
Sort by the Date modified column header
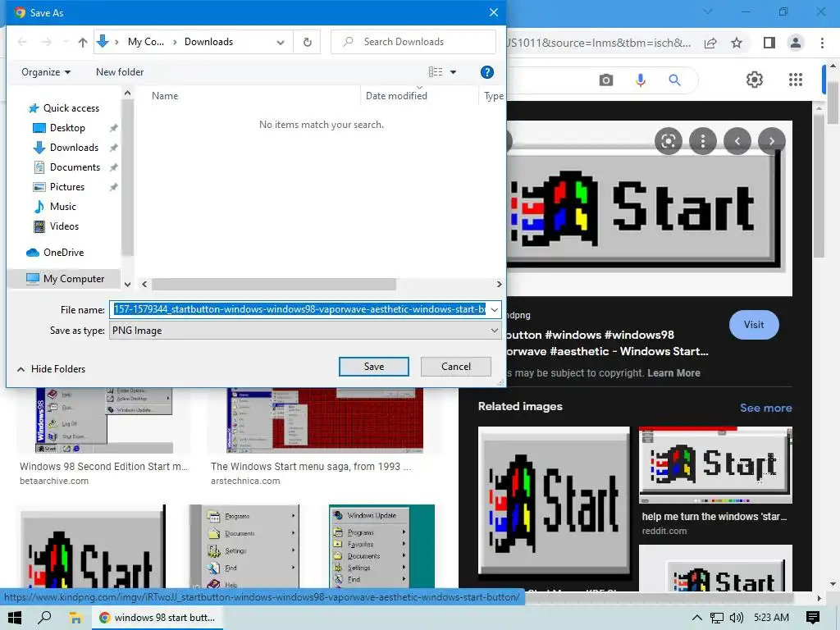pos(396,96)
